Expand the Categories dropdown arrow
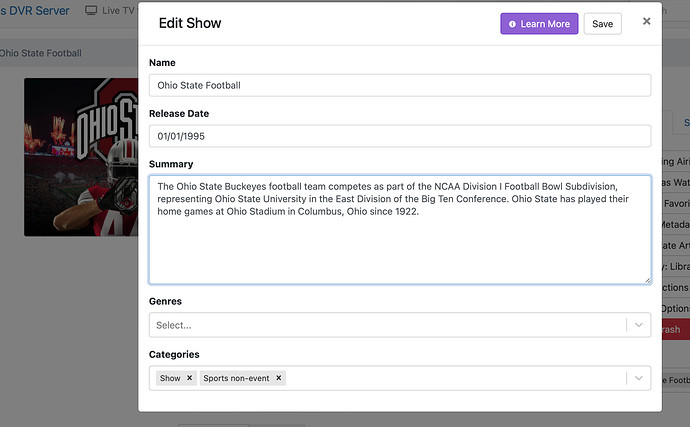This screenshot has width=690, height=427. (639, 378)
